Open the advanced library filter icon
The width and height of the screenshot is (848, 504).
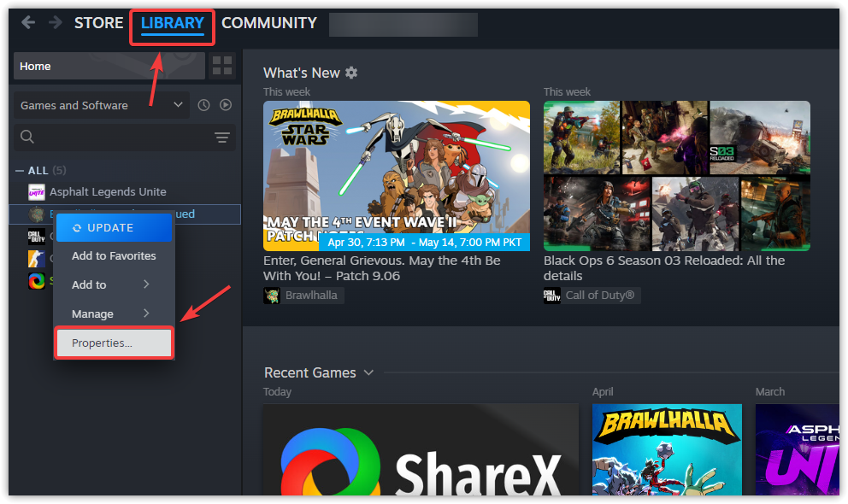point(222,137)
